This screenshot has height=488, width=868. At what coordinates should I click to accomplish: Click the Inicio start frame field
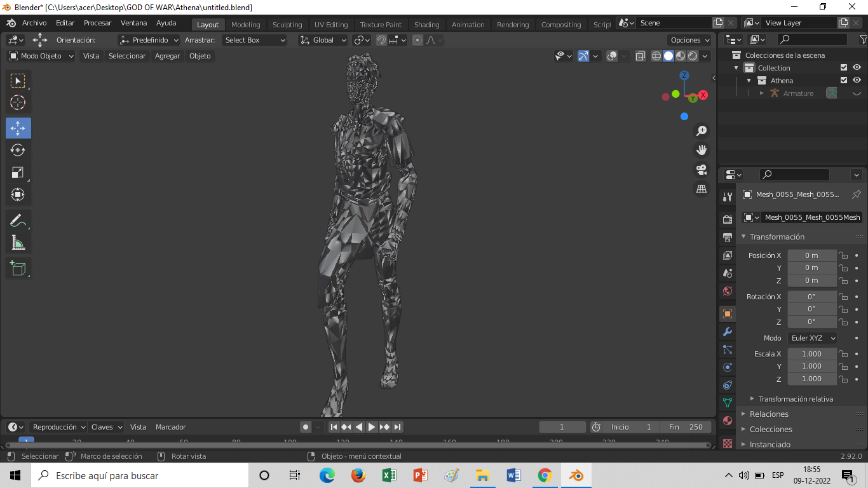[630, 427]
